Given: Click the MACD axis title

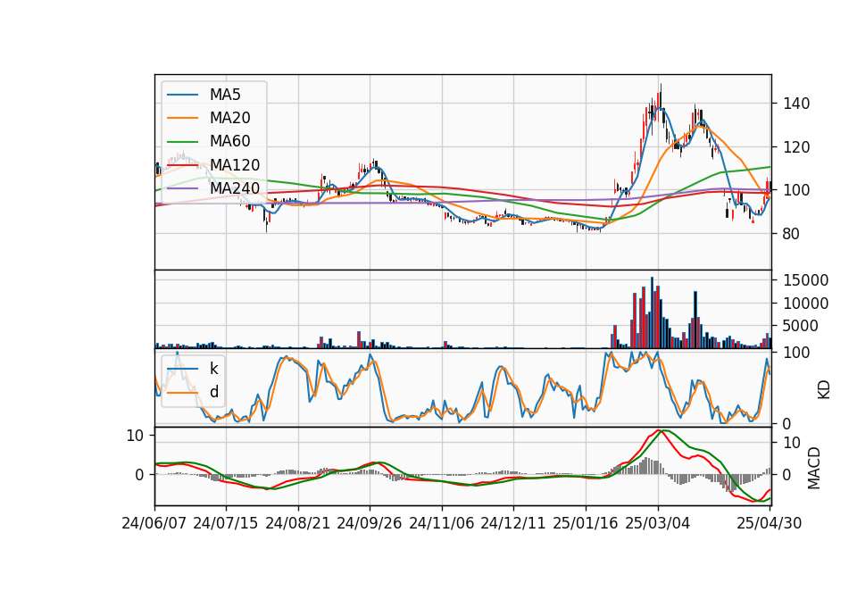Looking at the screenshot, I should 814,468.
